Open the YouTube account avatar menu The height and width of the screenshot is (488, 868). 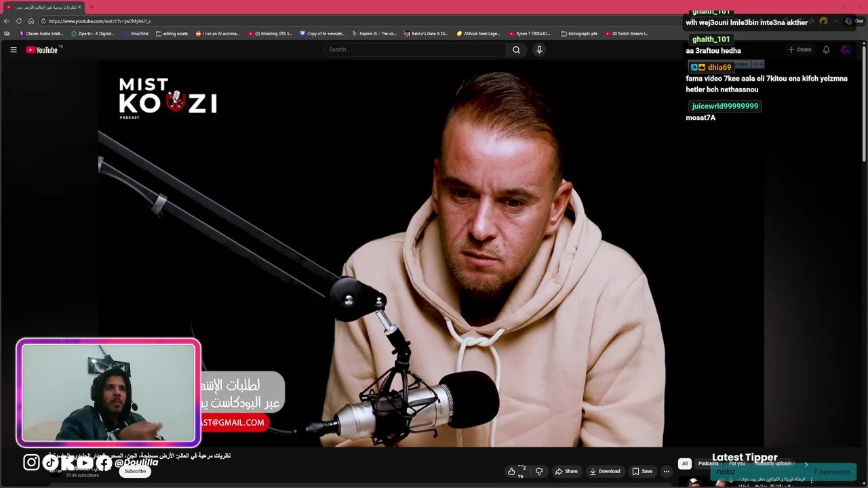click(845, 49)
